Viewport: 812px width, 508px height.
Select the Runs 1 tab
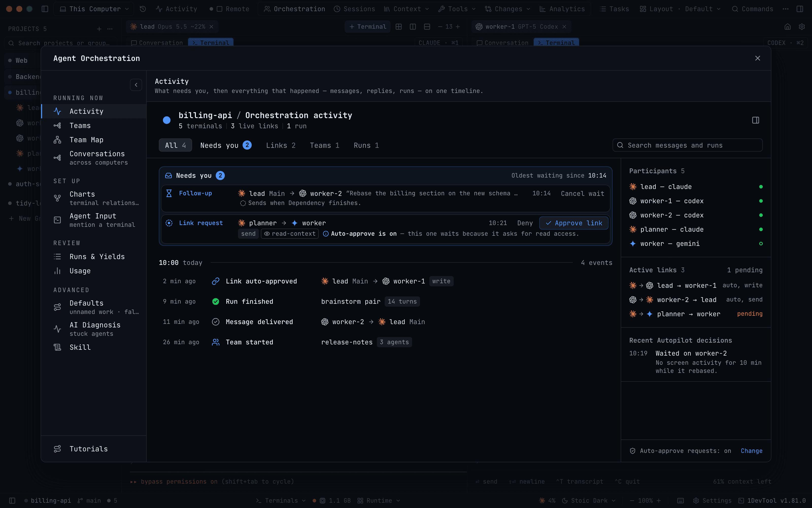(366, 146)
